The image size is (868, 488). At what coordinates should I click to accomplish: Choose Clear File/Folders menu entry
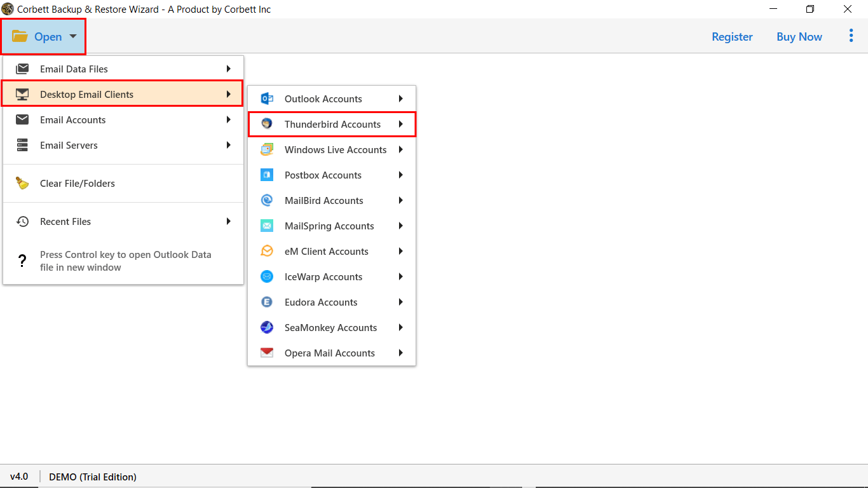123,183
